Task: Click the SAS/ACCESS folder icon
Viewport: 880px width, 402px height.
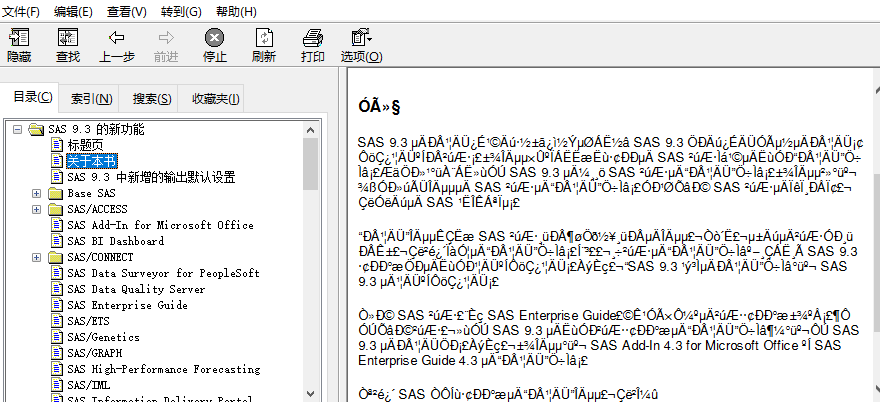Action: 56,209
